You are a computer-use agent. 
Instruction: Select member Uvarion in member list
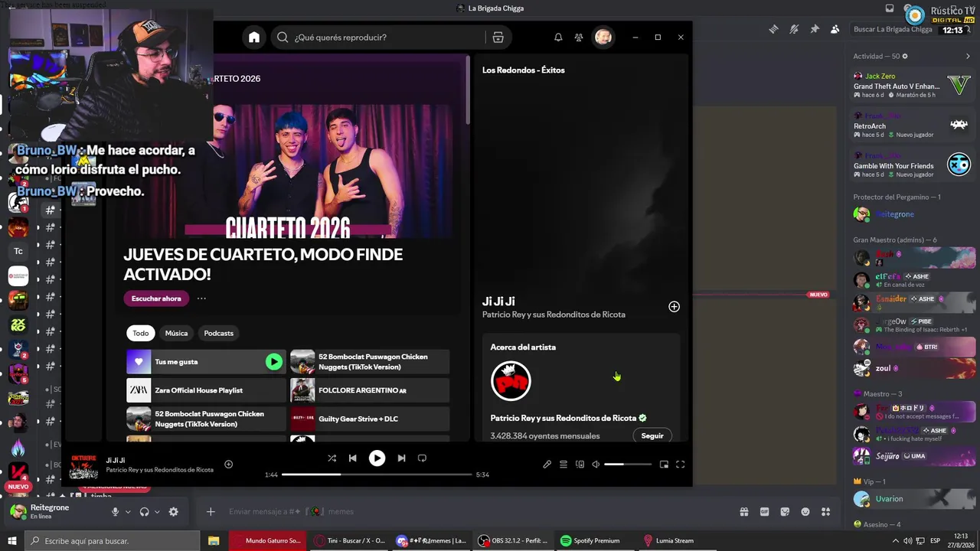[913, 499]
